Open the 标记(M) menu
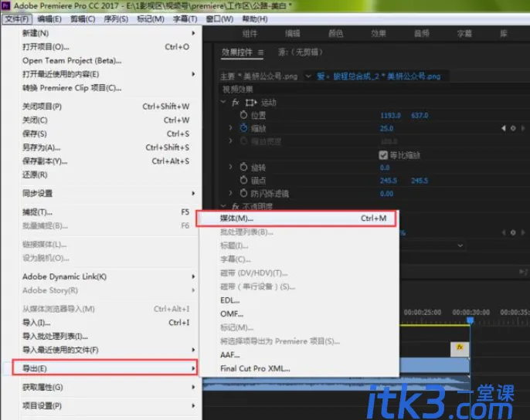530x420 pixels. [x=151, y=19]
